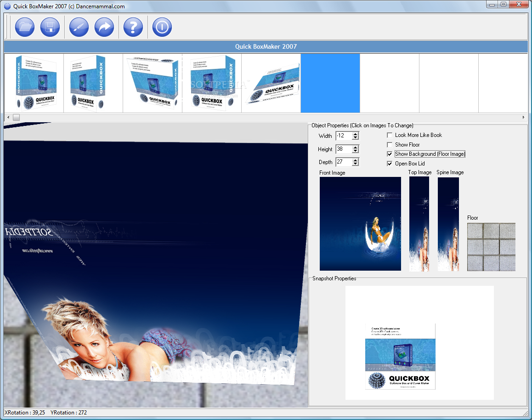The height and width of the screenshot is (420, 532).
Task: Click into the Height value field
Action: pos(344,149)
